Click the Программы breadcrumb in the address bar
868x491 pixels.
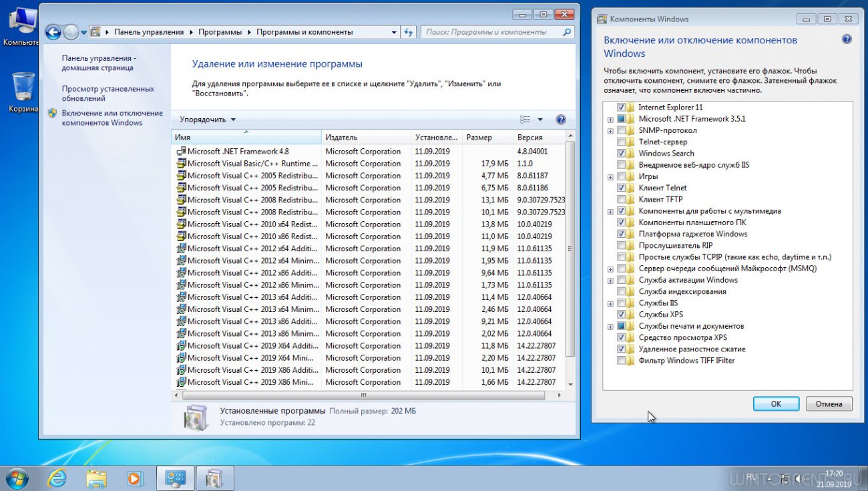[220, 32]
